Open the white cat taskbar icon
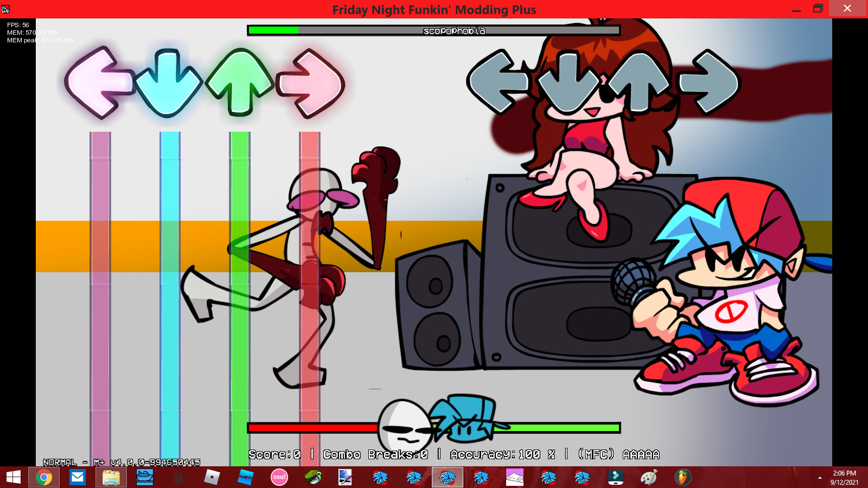 515,477
